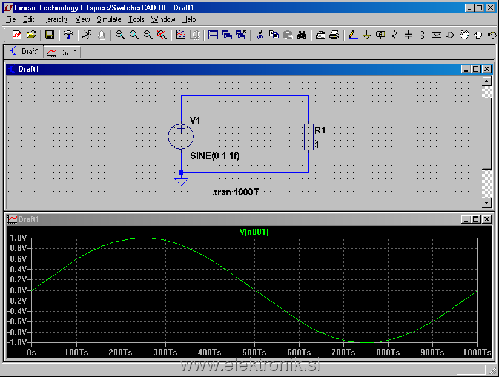The height and width of the screenshot is (377, 499).
Task: Tile the windows with the Tile icon
Action: 213,35
